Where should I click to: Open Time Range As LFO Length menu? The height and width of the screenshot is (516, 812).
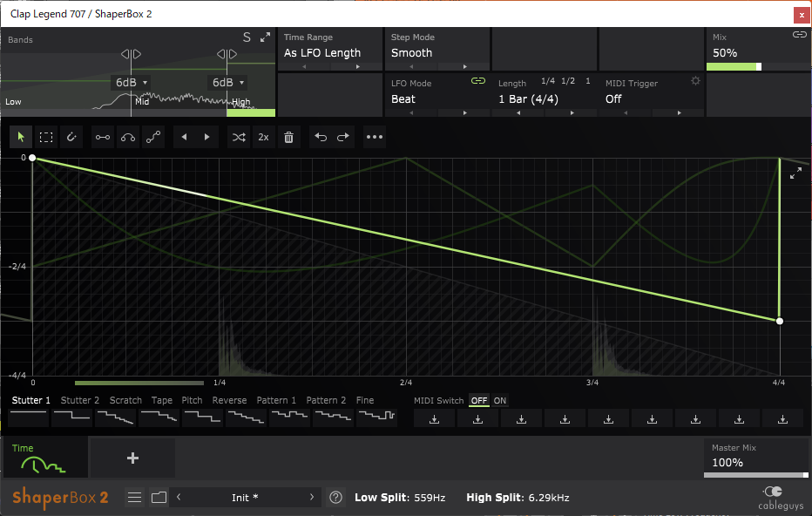tap(322, 53)
